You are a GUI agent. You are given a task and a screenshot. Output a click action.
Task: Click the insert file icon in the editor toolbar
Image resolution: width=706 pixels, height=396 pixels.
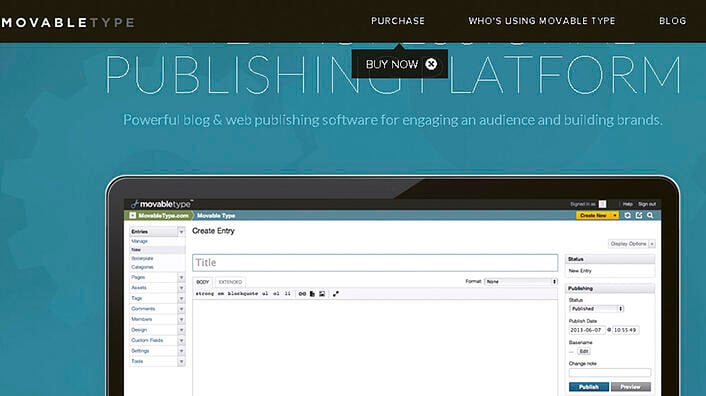point(312,294)
